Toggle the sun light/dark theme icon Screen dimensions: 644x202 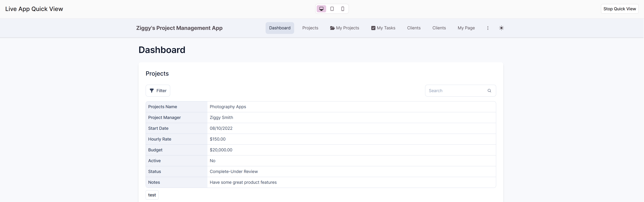coord(501,28)
